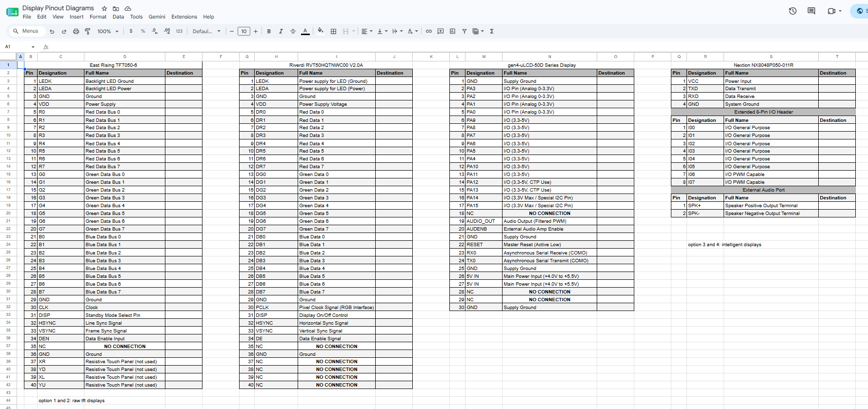Open the View menu

(x=58, y=17)
